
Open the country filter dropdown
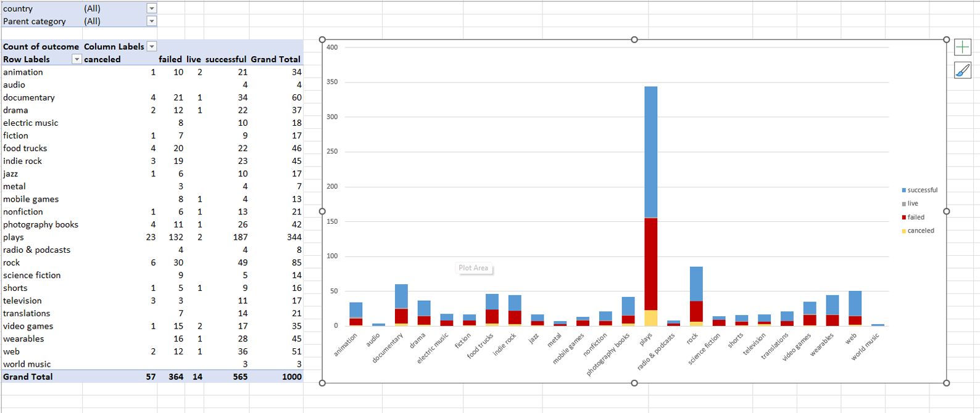point(151,9)
